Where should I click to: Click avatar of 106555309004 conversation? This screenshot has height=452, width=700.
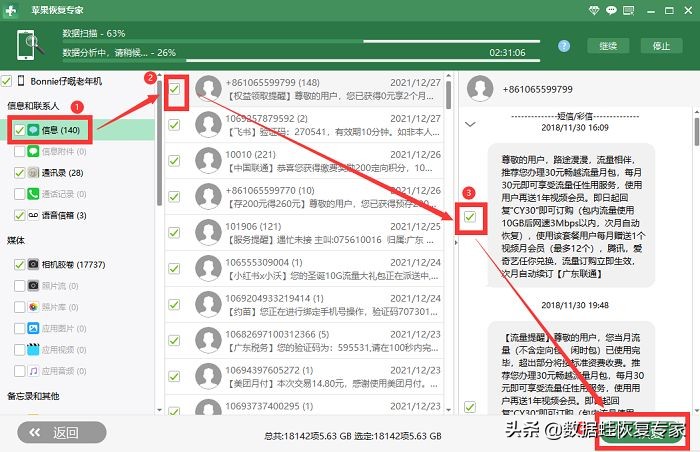coord(208,268)
